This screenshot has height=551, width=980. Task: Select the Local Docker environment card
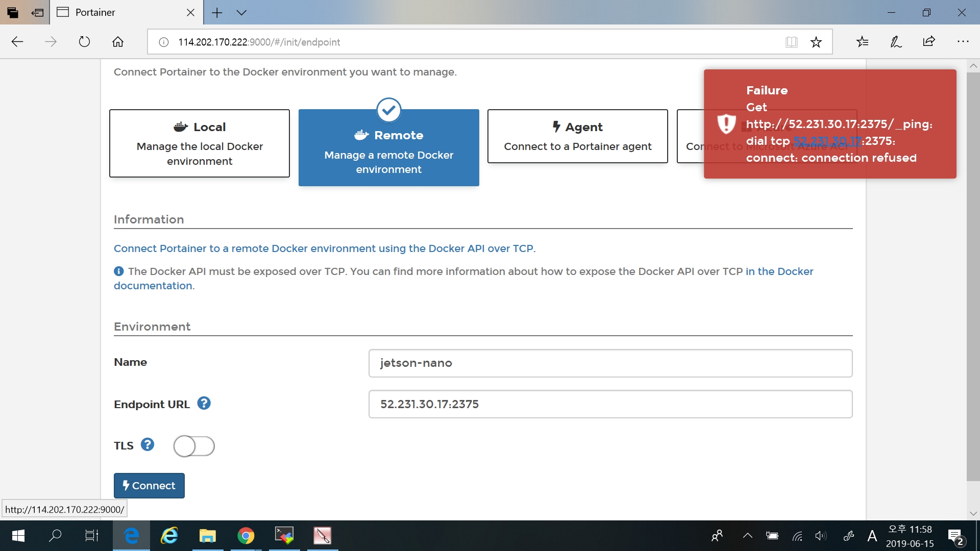pyautogui.click(x=200, y=143)
